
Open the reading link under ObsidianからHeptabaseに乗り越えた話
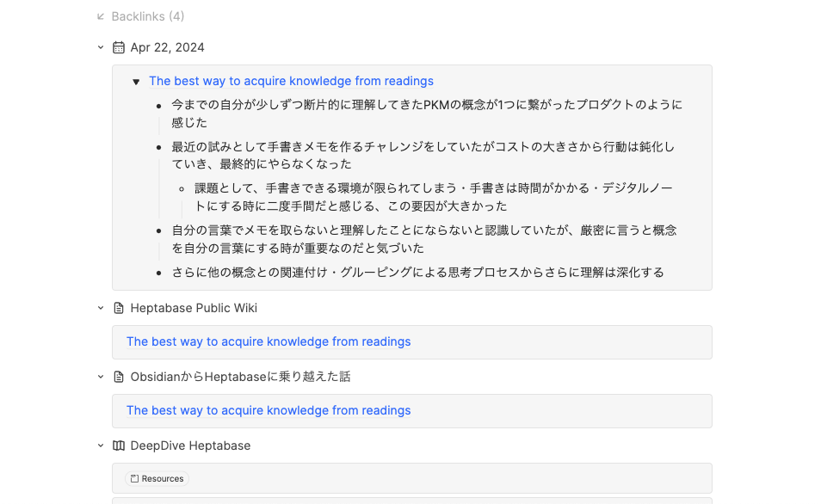[x=269, y=410]
